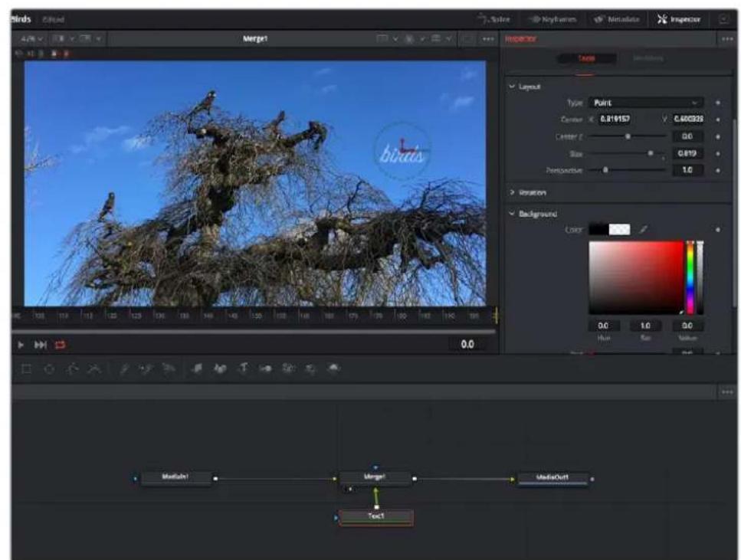Image resolution: width=741 pixels, height=560 pixels.
Task: Add a Shape 3D node from toolbar
Action: [x=220, y=368]
